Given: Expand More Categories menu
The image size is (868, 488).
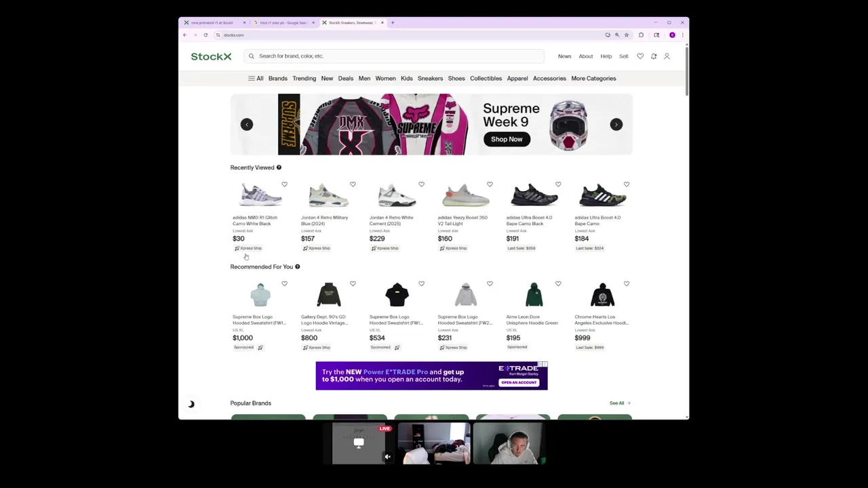Looking at the screenshot, I should coord(593,79).
